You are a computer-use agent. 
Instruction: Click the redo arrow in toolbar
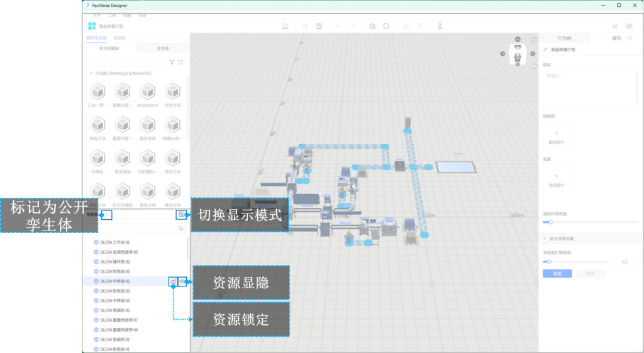(353, 26)
